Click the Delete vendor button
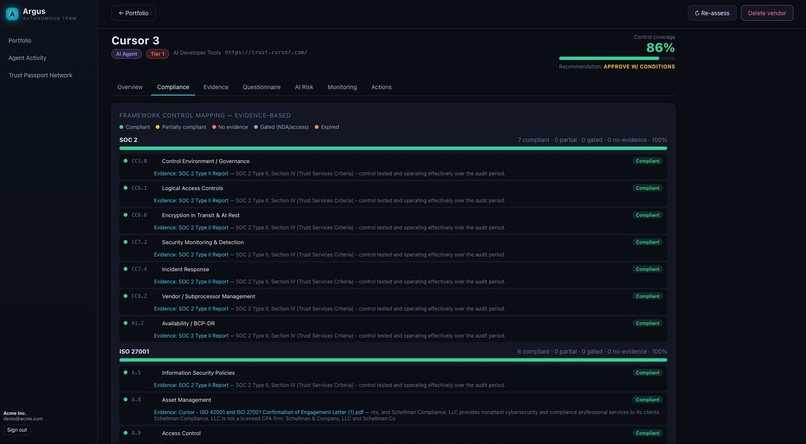The height and width of the screenshot is (444, 806). click(766, 13)
